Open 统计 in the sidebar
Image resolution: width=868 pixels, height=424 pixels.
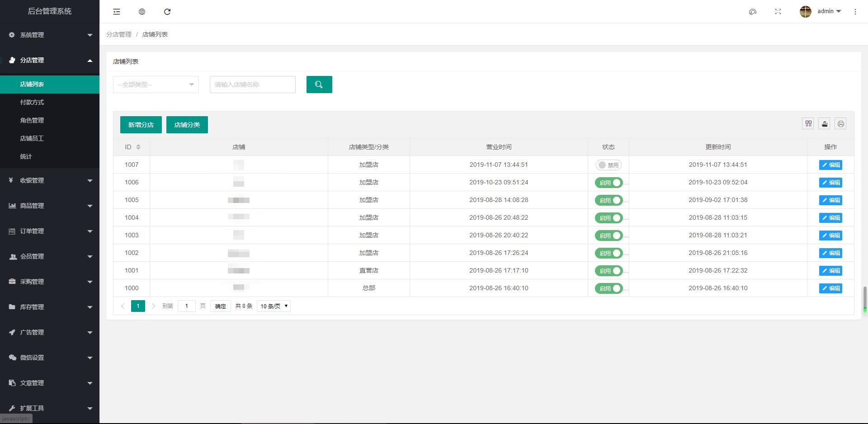click(50, 156)
